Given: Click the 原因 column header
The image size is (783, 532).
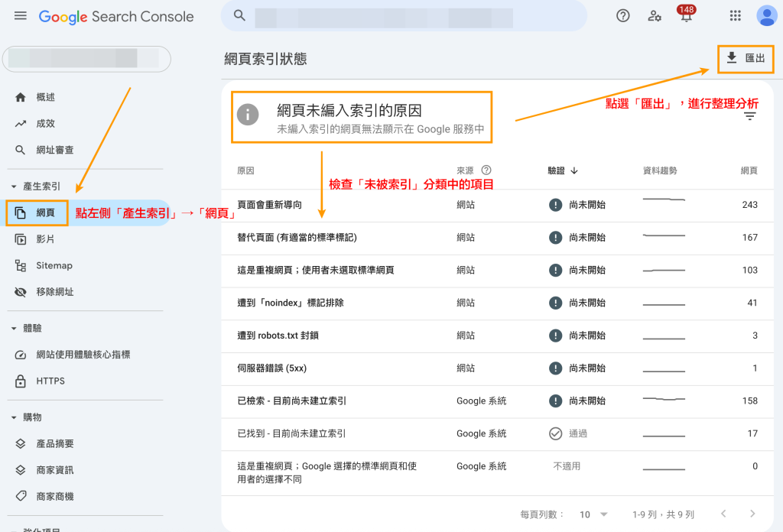Looking at the screenshot, I should (245, 170).
